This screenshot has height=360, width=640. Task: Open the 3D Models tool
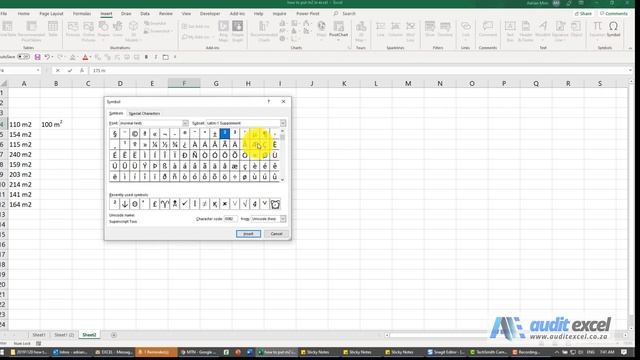[133, 31]
